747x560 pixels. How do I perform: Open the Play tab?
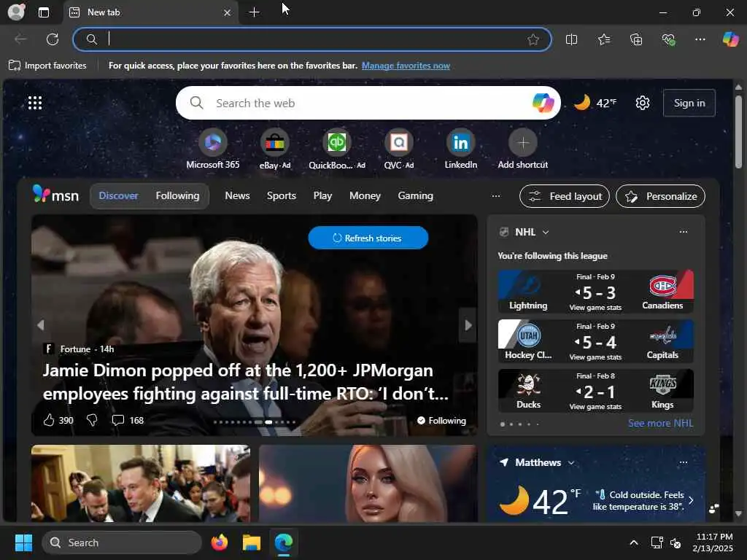[322, 195]
